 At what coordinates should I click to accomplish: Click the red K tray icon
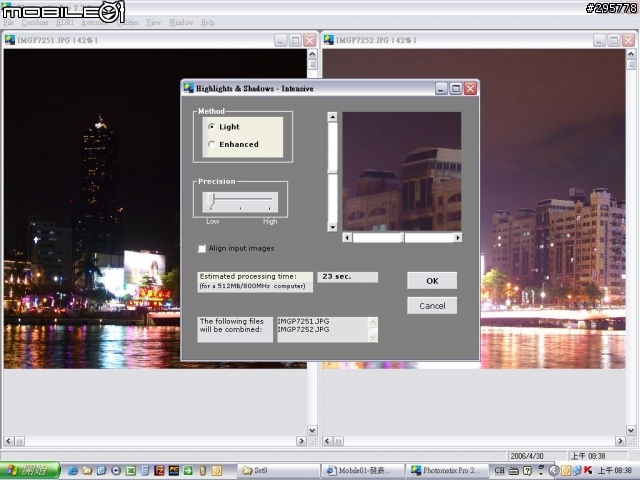(588, 471)
